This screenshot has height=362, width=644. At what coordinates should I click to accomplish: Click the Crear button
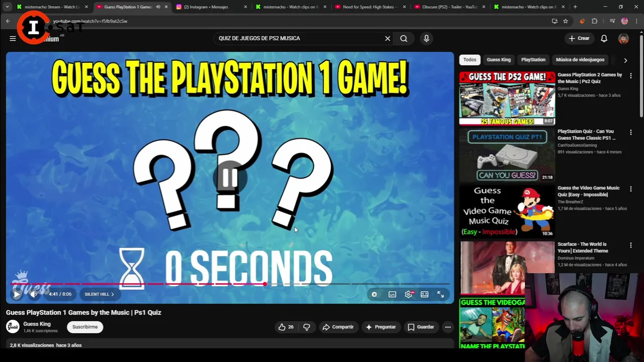click(579, 38)
